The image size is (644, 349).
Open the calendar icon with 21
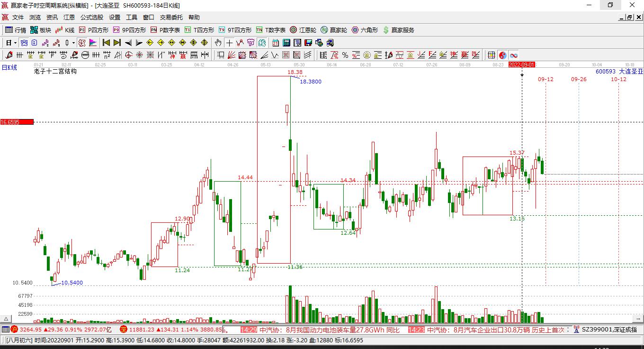tap(275, 43)
